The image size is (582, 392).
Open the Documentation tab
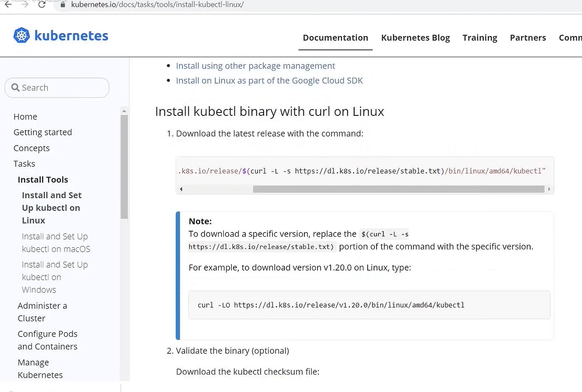click(335, 38)
